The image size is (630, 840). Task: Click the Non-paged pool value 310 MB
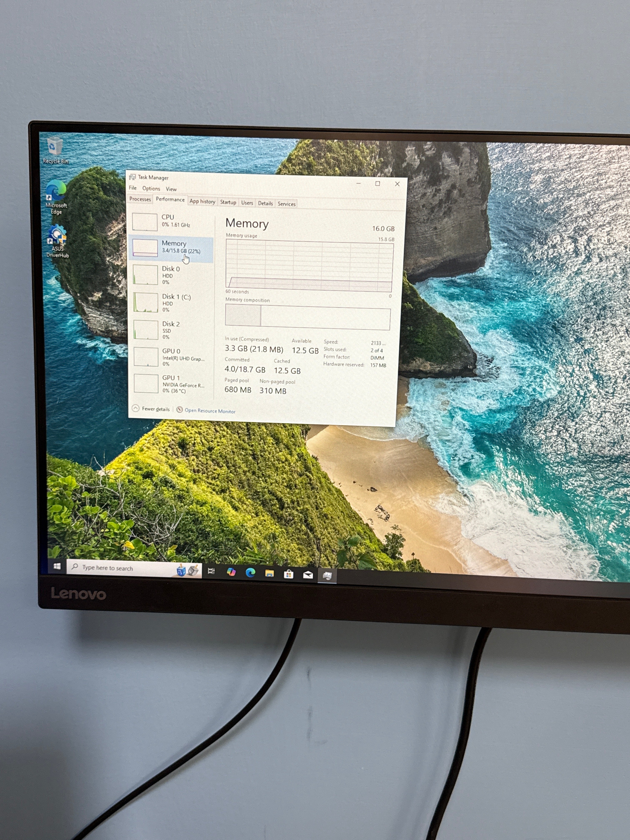tap(273, 391)
